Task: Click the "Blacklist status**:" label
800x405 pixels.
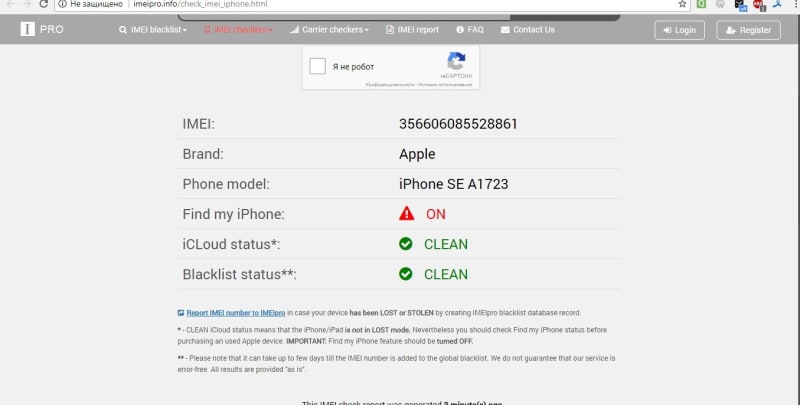Action: click(x=240, y=274)
